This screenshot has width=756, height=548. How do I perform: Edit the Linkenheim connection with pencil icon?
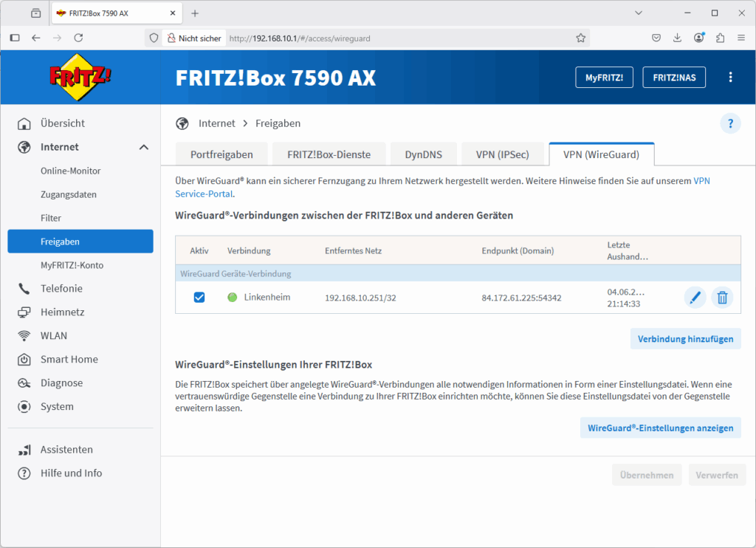(x=695, y=298)
